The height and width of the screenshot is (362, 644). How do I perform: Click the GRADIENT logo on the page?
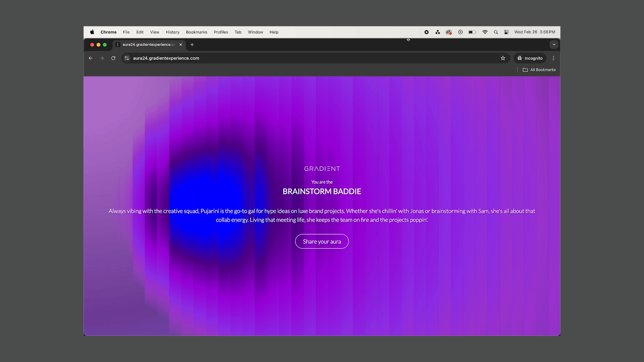322,169
